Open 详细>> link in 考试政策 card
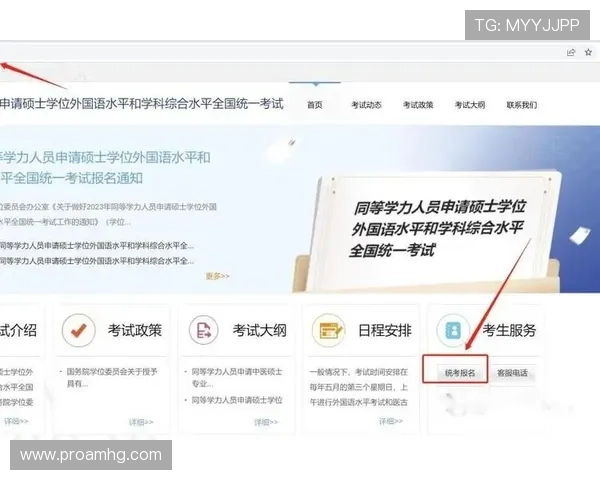Viewport: 600px width, 480px height. pos(141,422)
